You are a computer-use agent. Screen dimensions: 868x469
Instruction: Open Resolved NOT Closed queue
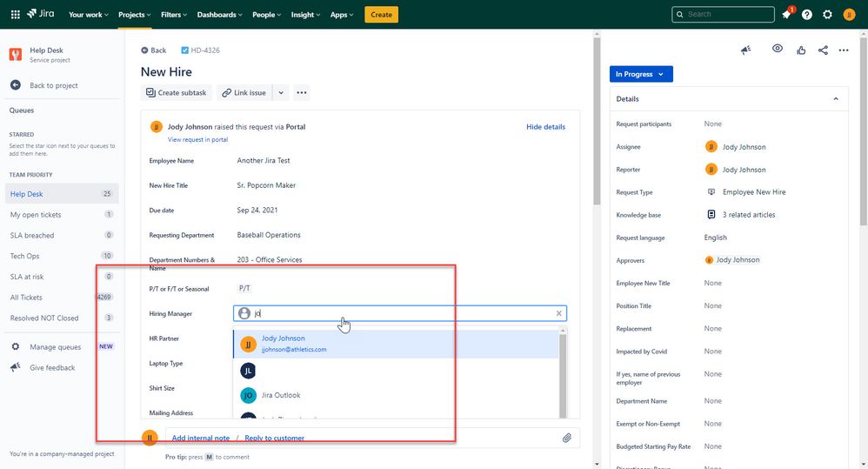62,318
